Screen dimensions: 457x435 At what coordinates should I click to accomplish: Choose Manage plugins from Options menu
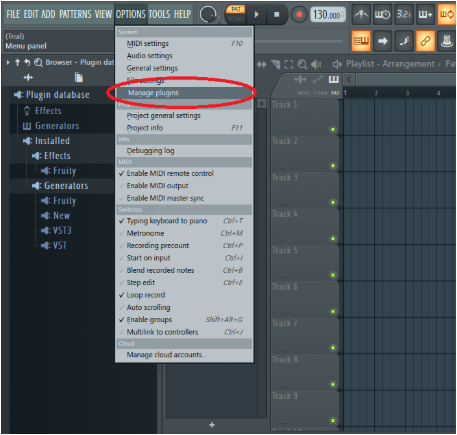[x=184, y=93]
